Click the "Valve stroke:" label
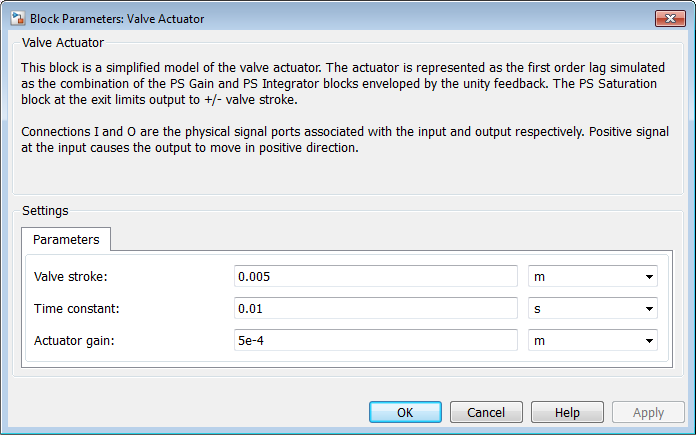The width and height of the screenshot is (696, 435). pyautogui.click(x=70, y=277)
